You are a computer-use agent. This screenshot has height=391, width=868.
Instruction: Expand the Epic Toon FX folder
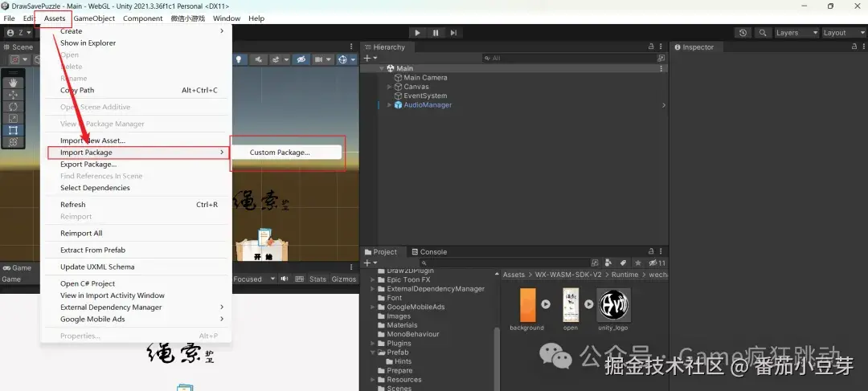click(x=373, y=280)
